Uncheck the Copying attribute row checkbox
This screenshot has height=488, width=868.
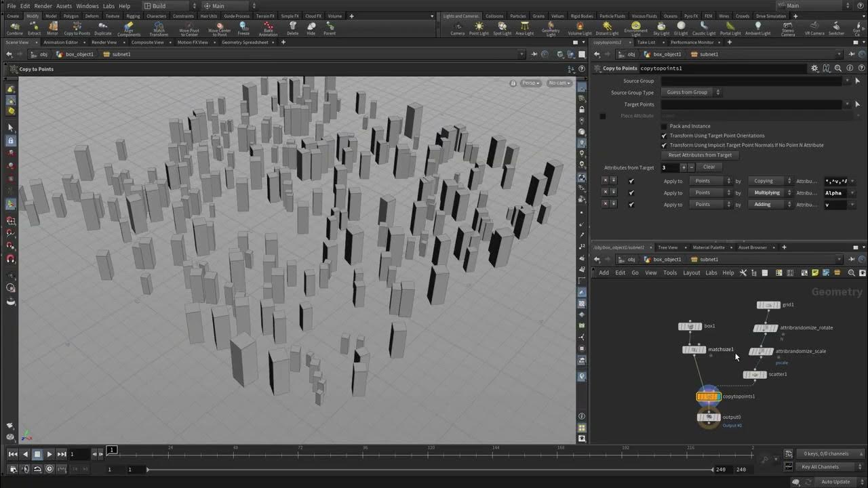click(631, 181)
